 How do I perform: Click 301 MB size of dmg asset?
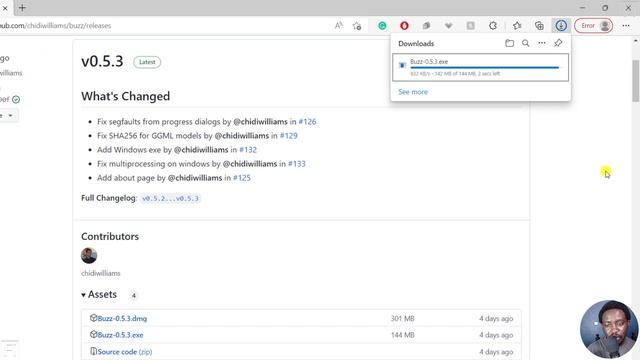pos(402,318)
